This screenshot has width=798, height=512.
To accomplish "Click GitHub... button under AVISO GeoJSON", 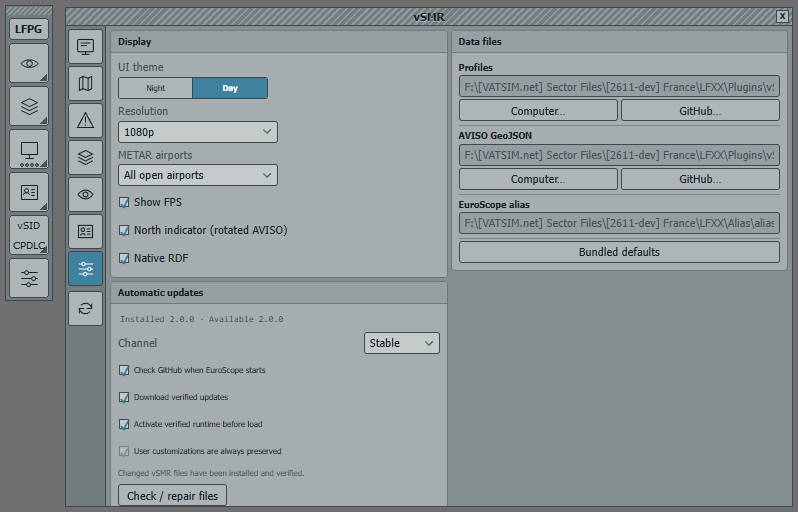I will click(700, 179).
